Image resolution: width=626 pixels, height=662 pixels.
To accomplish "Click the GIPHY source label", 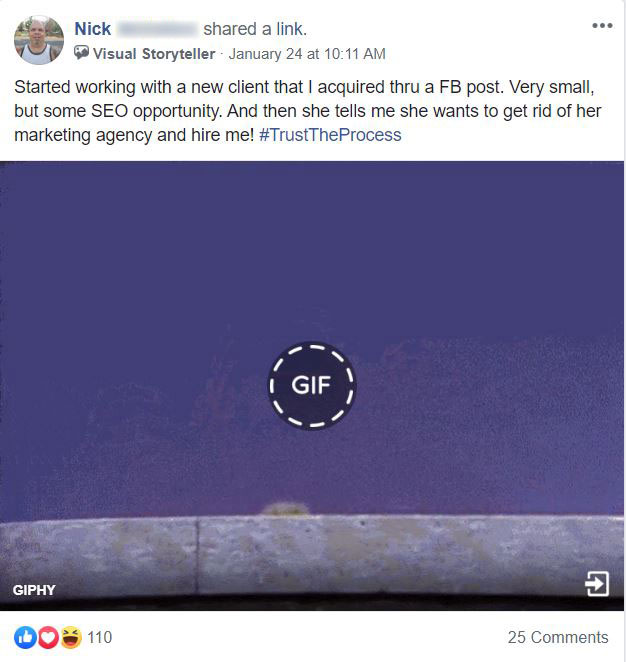I will point(34,590).
